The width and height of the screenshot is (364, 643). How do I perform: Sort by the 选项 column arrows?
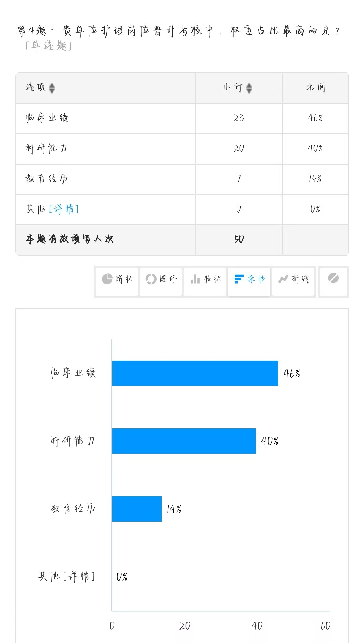[52, 88]
